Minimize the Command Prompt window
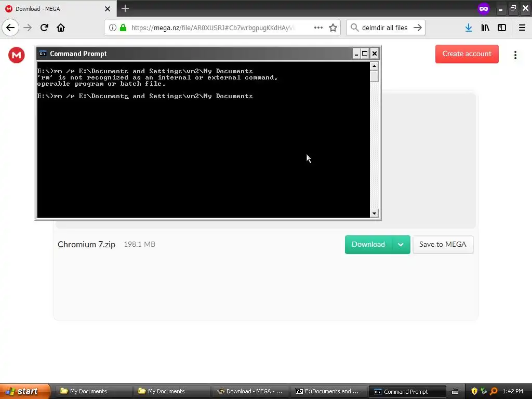The width and height of the screenshot is (532, 399). [x=356, y=54]
